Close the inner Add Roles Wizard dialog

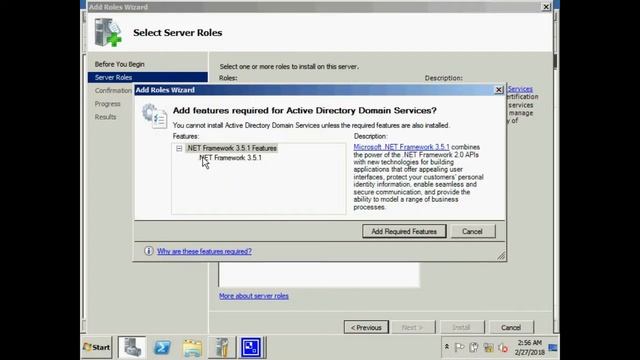point(499,90)
